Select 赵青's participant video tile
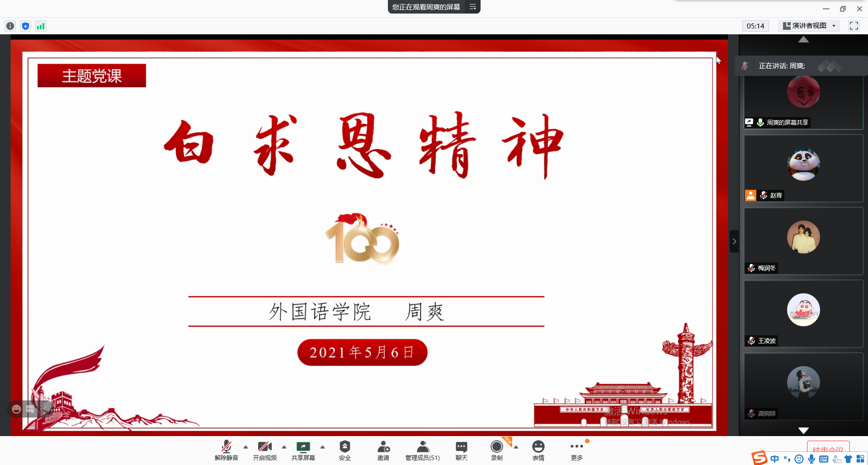 803,168
